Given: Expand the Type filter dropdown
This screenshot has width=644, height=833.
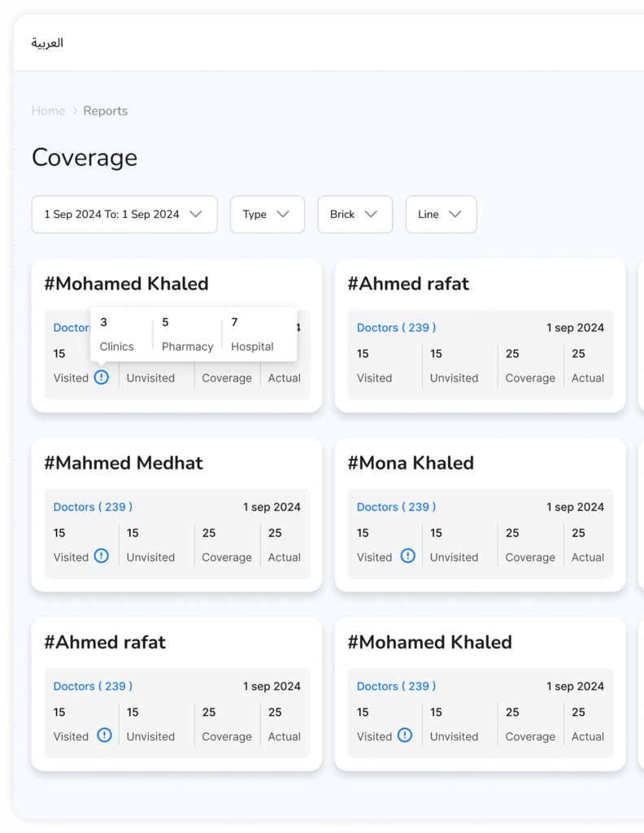Looking at the screenshot, I should click(x=267, y=215).
